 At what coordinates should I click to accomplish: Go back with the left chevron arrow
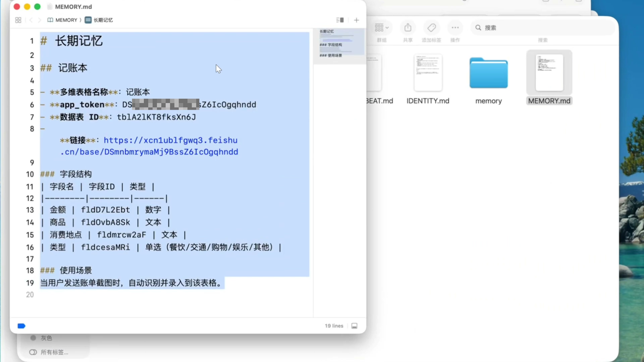coord(31,20)
